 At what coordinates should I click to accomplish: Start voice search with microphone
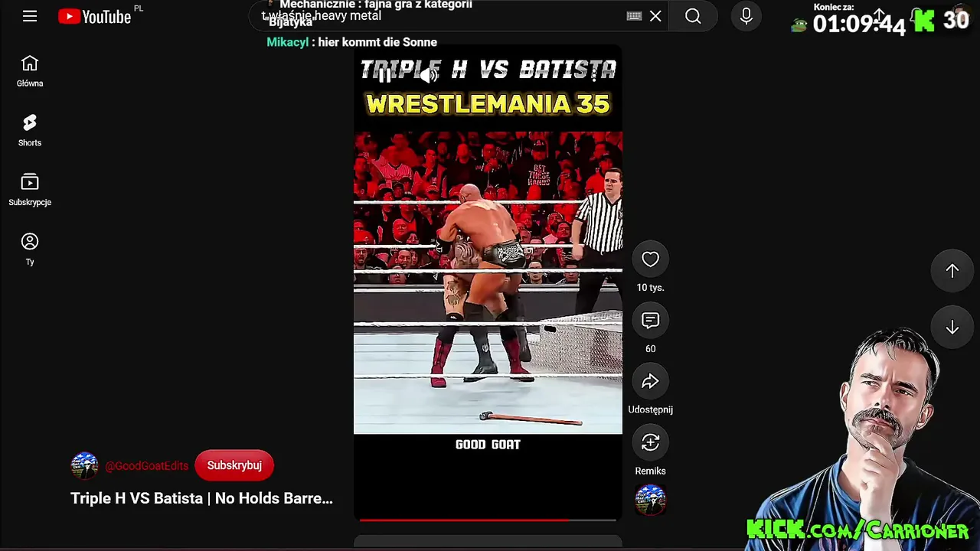click(746, 16)
